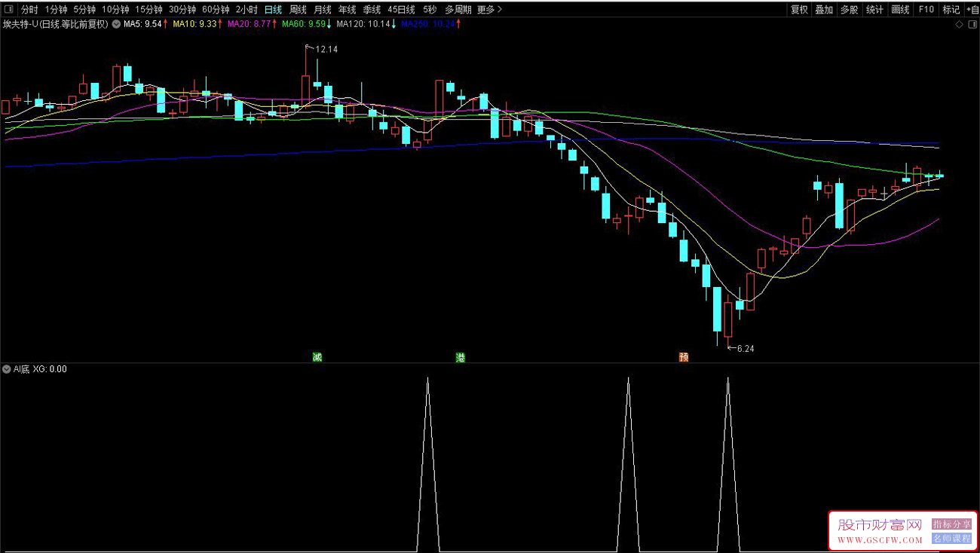Screen dimensions: 980x553
Task: Click the 多股 multi-stock button
Action: 850,10
